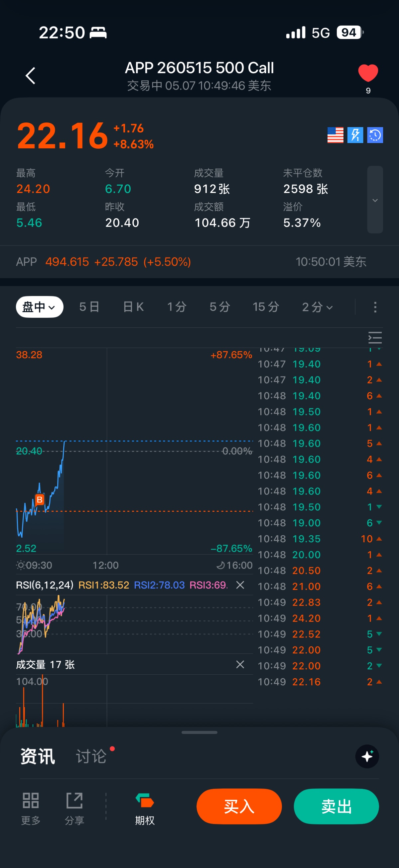This screenshot has height=868, width=399.
Task: Tap the 昨收 20.40 value
Action: click(x=122, y=223)
